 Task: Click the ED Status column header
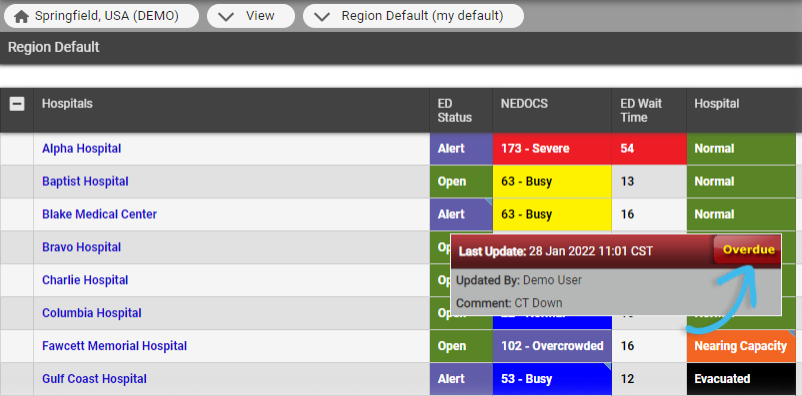click(461, 110)
